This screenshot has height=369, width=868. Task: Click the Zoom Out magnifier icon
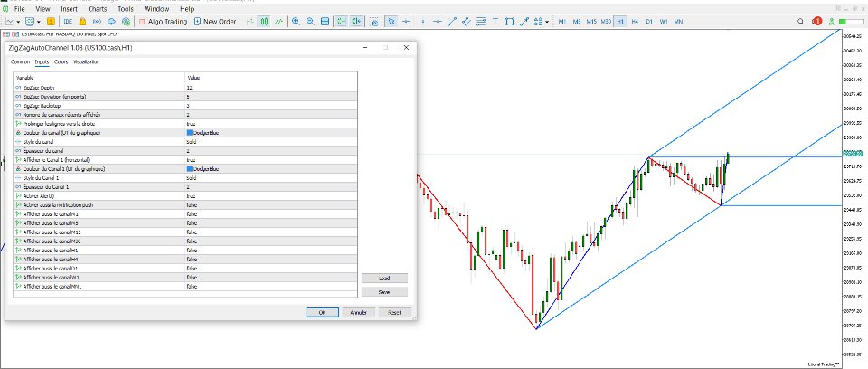(x=310, y=22)
